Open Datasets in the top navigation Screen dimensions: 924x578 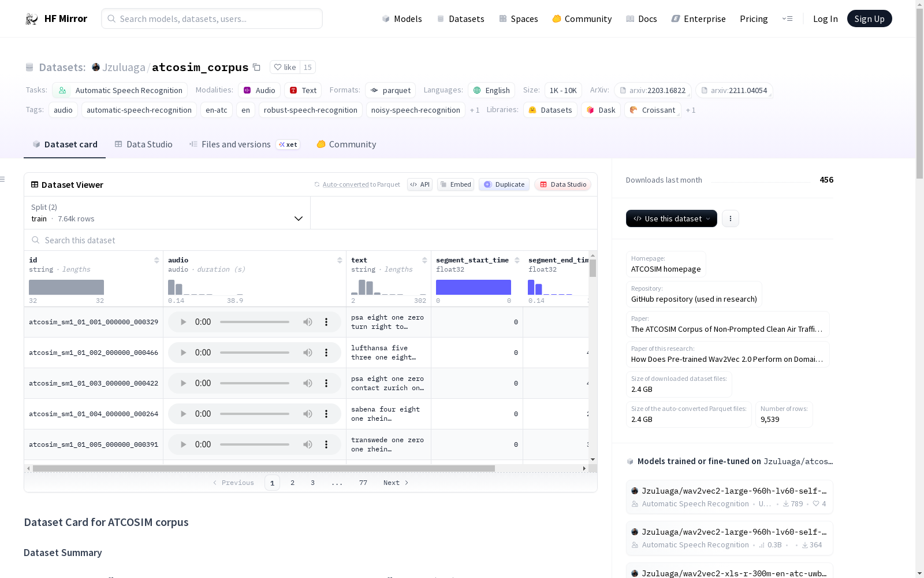(460, 19)
